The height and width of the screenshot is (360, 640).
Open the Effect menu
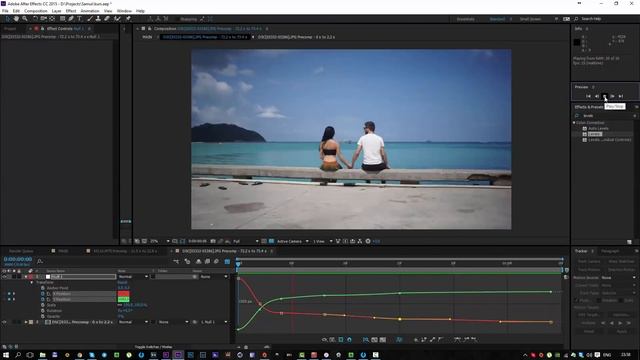coord(71,11)
